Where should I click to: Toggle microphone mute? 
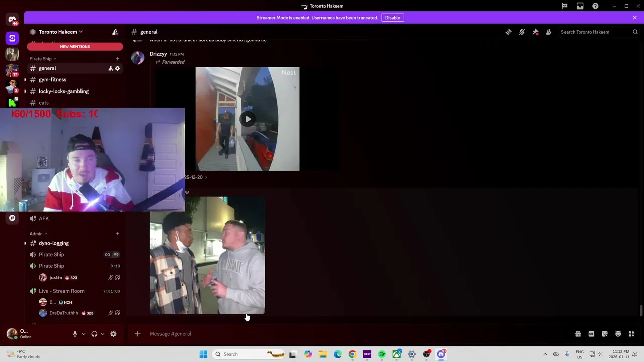[75, 334]
